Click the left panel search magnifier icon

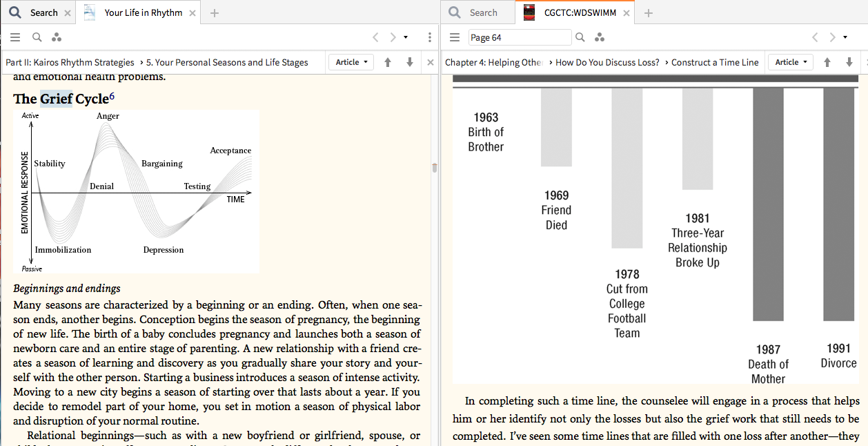click(37, 37)
